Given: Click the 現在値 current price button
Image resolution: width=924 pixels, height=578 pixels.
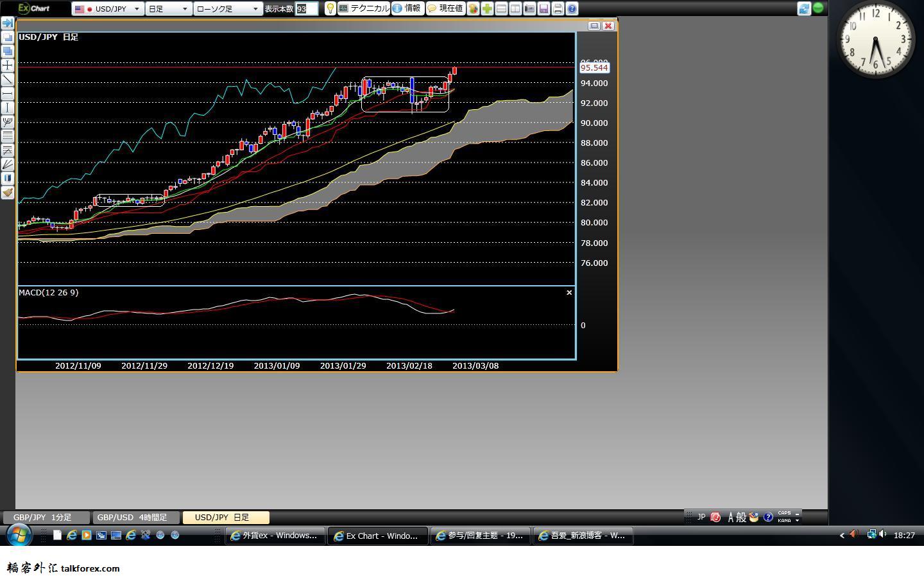Looking at the screenshot, I should click(x=445, y=8).
